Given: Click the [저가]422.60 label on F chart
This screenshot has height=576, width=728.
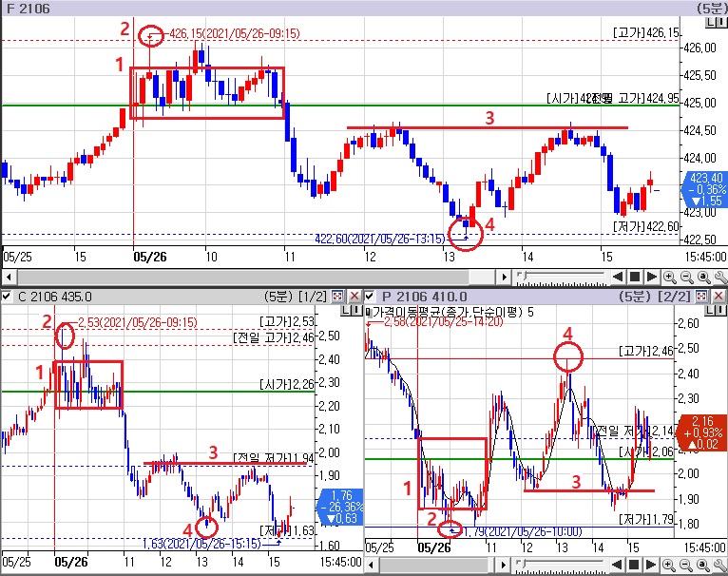Looking at the screenshot, I should click(x=646, y=226).
